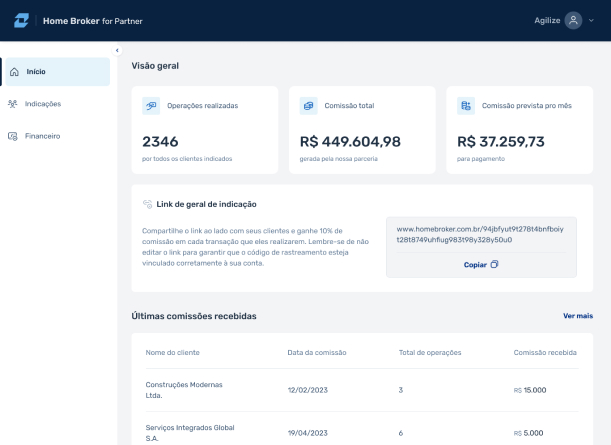Click the Financeiro wallet icon
The width and height of the screenshot is (611, 445).
13,136
